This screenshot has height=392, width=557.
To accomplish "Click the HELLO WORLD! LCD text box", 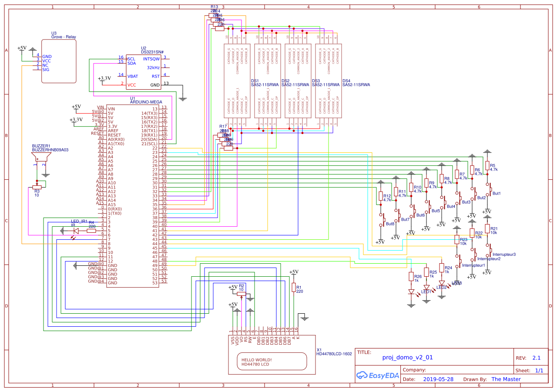I will 272,361.
